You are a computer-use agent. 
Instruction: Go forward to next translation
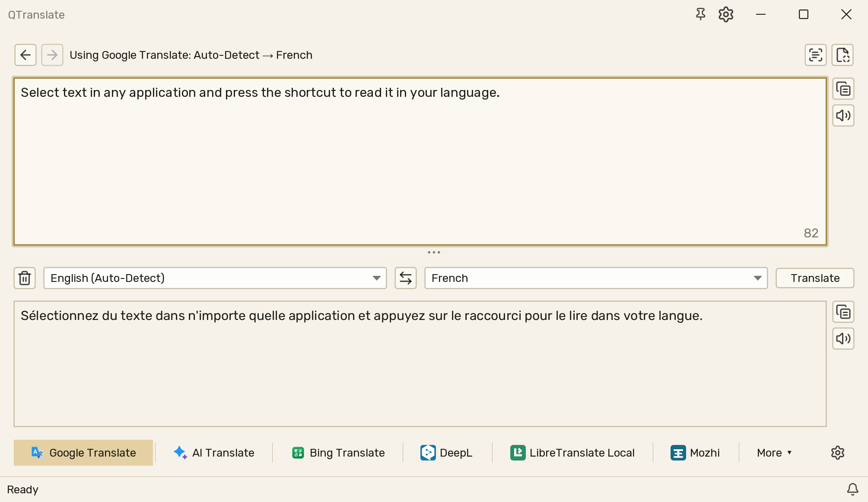[x=52, y=55]
